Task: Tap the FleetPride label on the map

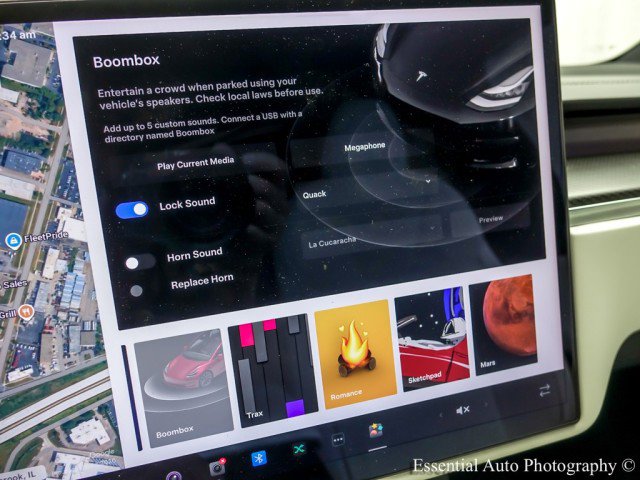Action: [46, 237]
